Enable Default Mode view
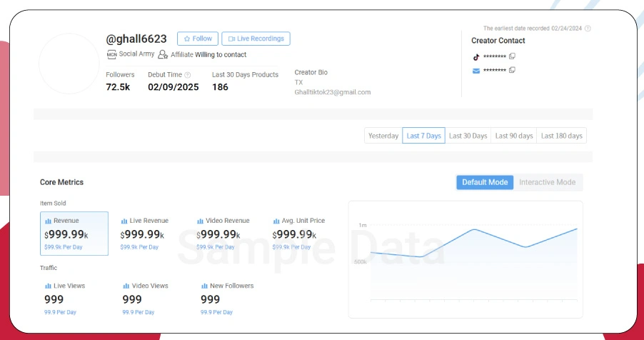 click(x=485, y=182)
